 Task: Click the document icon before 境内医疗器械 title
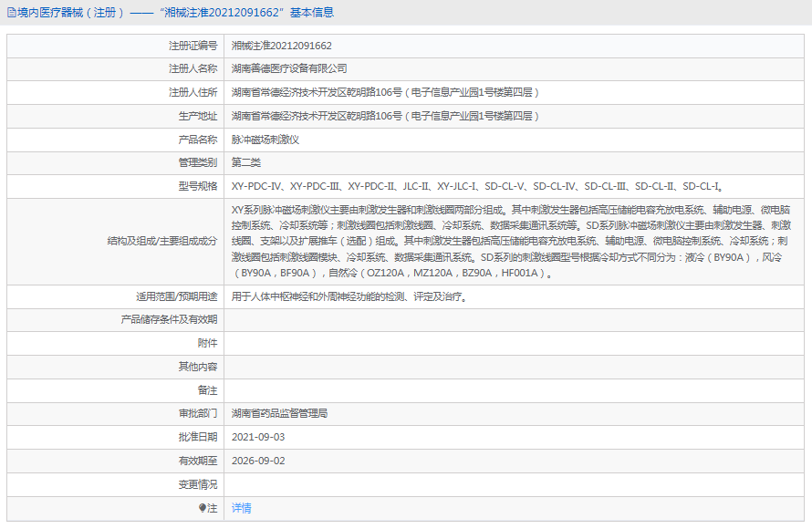[x=11, y=13]
